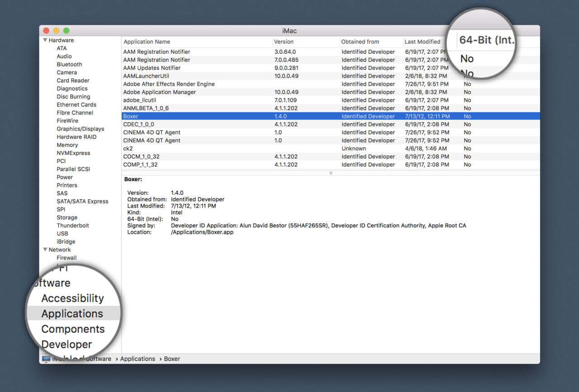Viewport: 579px width, 392px height.
Task: Select the COMP_1_1_32 row
Action: 331,165
